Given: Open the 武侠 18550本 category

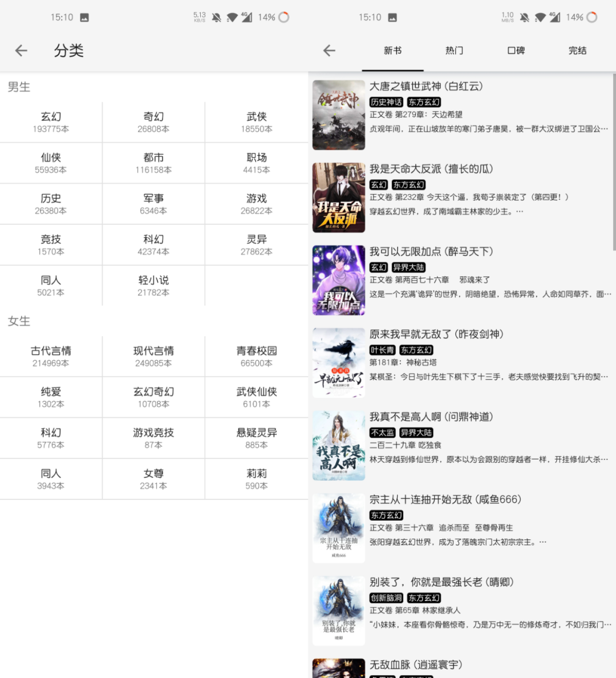Looking at the screenshot, I should tap(257, 122).
